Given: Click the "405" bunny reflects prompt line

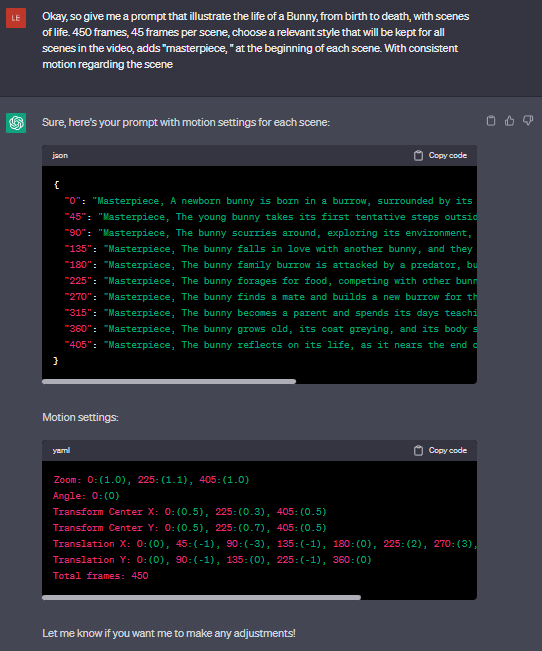Looking at the screenshot, I should tap(270, 345).
